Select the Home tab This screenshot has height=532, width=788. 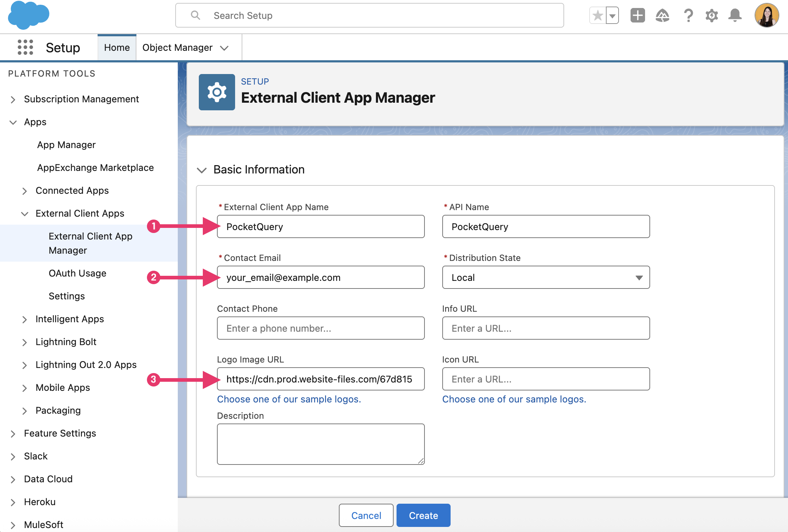116,47
